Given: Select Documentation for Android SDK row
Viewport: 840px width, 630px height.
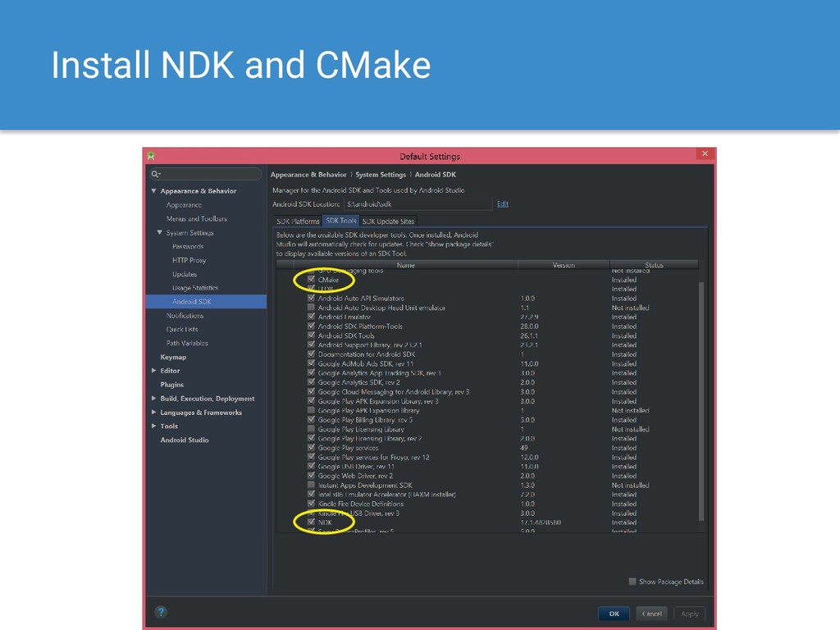Looking at the screenshot, I should point(487,354).
